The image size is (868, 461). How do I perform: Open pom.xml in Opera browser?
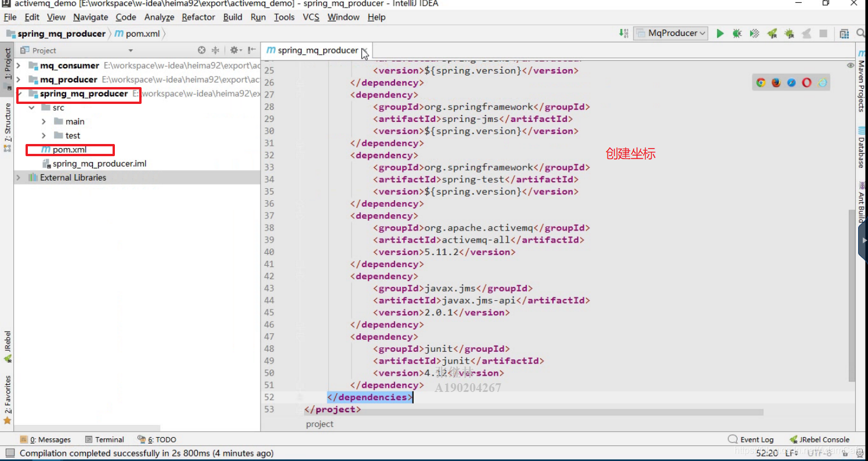(x=806, y=83)
